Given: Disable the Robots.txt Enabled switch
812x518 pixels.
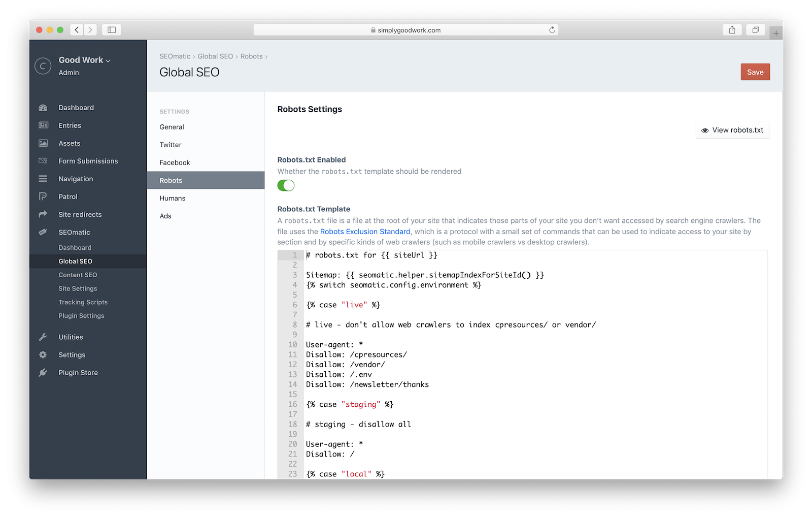Looking at the screenshot, I should tap(286, 186).
